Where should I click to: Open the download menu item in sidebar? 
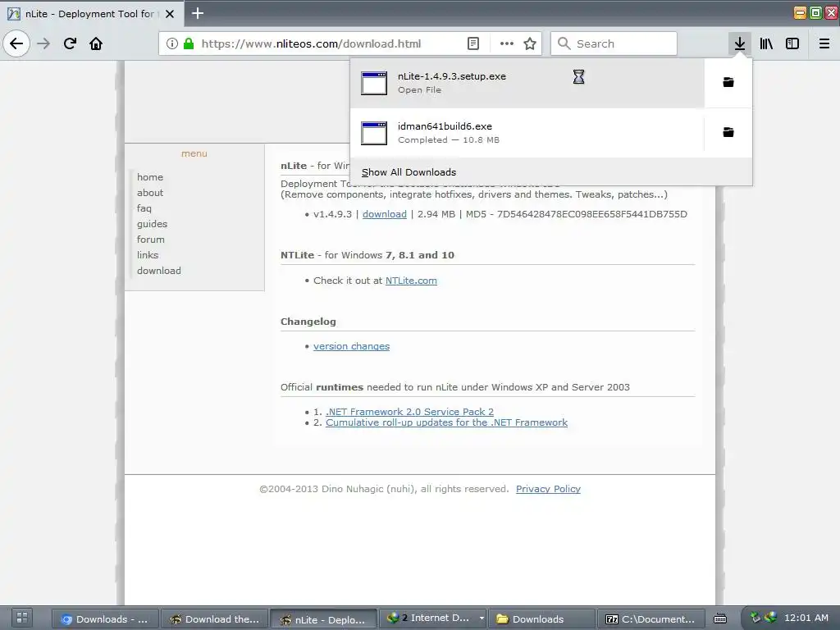158,270
